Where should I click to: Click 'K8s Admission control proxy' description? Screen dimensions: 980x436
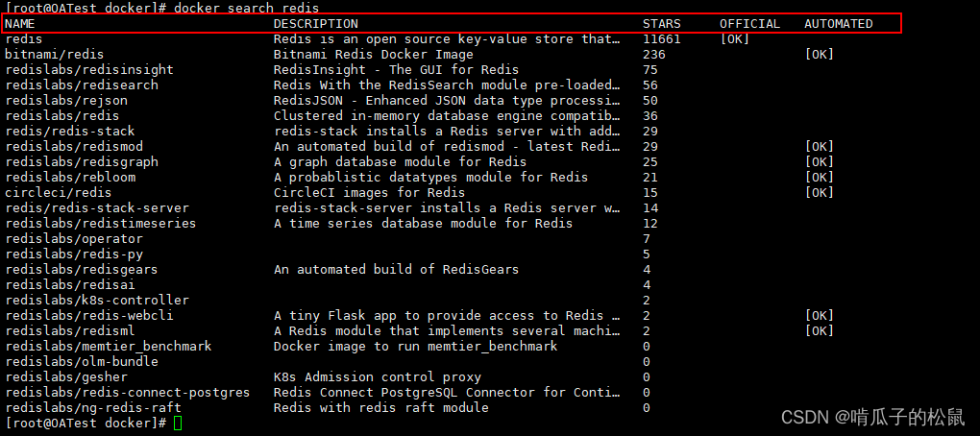(377, 377)
